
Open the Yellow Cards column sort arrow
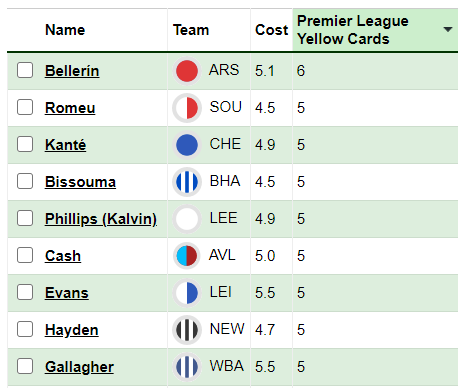448,30
